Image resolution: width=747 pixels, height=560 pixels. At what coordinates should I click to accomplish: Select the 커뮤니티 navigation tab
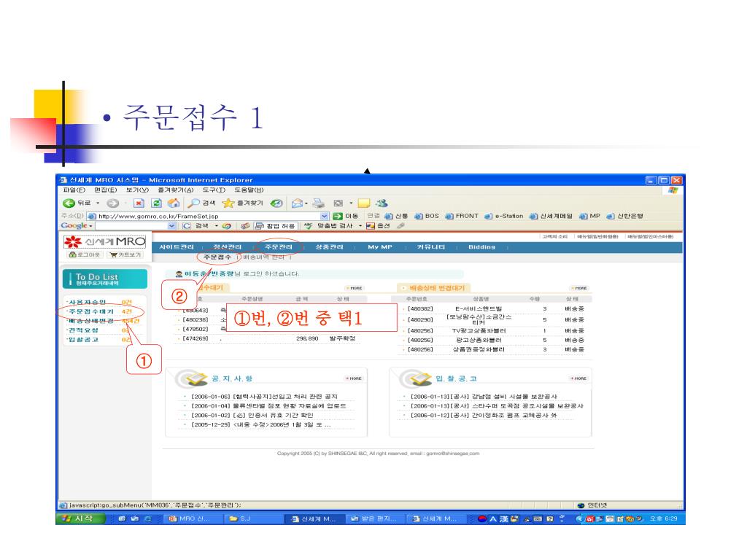click(430, 247)
